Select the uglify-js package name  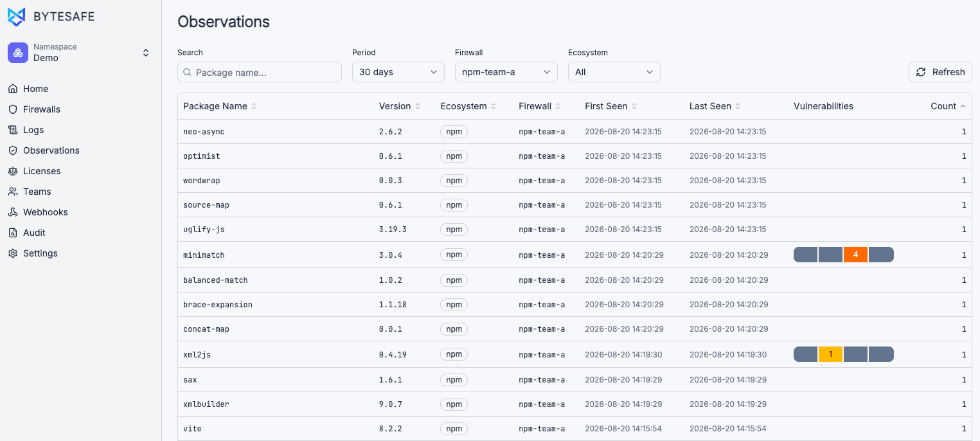[204, 230]
